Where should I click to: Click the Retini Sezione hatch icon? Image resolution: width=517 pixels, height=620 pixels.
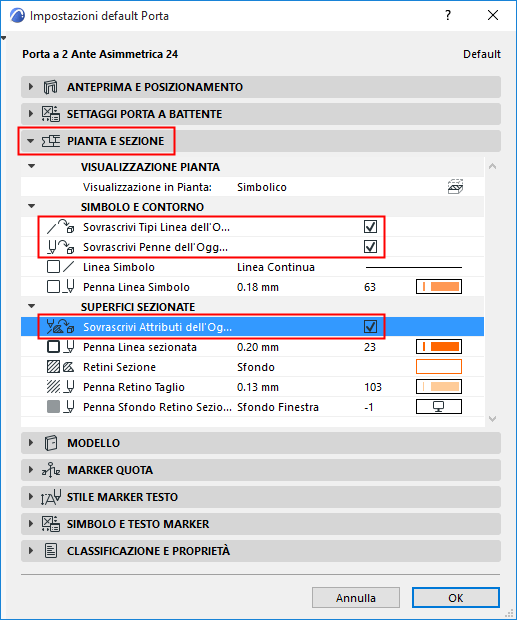pos(60,367)
